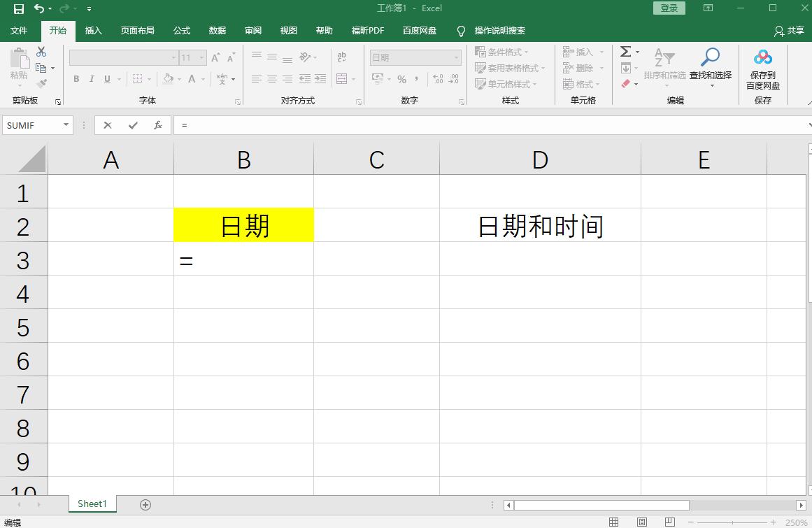Viewport: 812px width, 528px height.
Task: Switch to the 插入 ribbon tab
Action: tap(94, 30)
